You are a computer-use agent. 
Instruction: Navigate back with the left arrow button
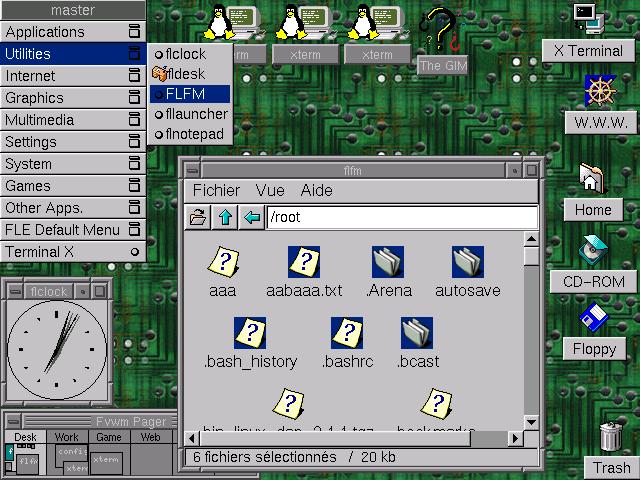pyautogui.click(x=252, y=217)
